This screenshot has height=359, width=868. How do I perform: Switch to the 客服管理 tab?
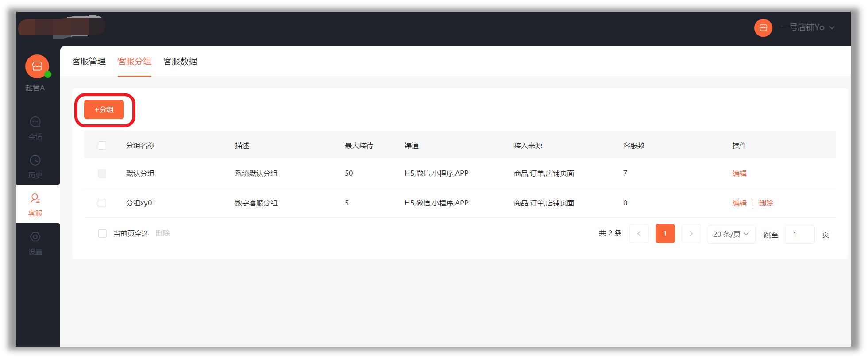(89, 62)
